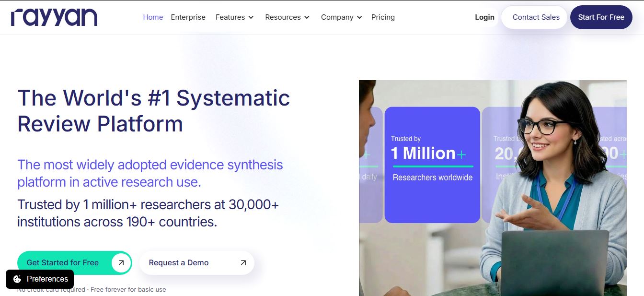Image resolution: width=644 pixels, height=296 pixels.
Task: Open the Enterprise page
Action: coord(188,17)
